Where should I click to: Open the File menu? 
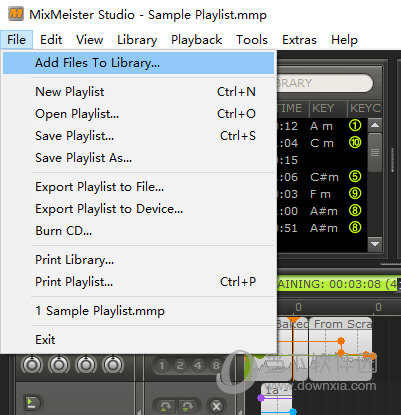click(x=16, y=40)
